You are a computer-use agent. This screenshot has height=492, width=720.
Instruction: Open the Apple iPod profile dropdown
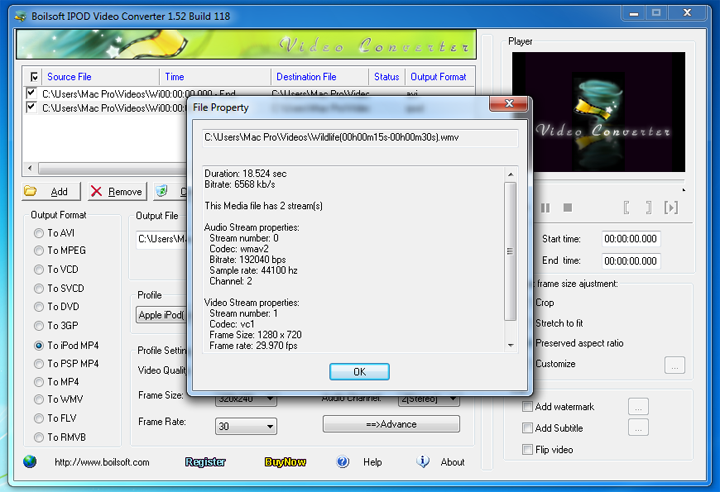tap(161, 315)
